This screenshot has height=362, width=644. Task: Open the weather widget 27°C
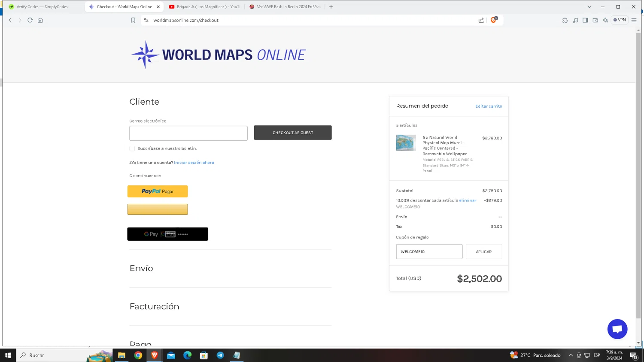coord(535,355)
